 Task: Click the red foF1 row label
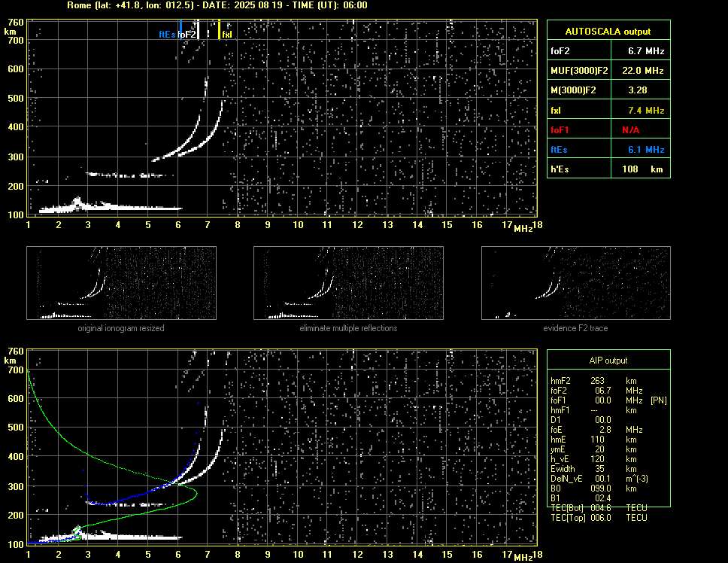560,130
